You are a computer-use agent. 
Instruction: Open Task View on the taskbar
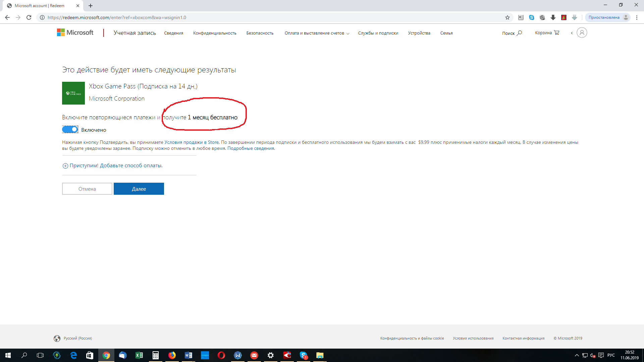coord(40,355)
